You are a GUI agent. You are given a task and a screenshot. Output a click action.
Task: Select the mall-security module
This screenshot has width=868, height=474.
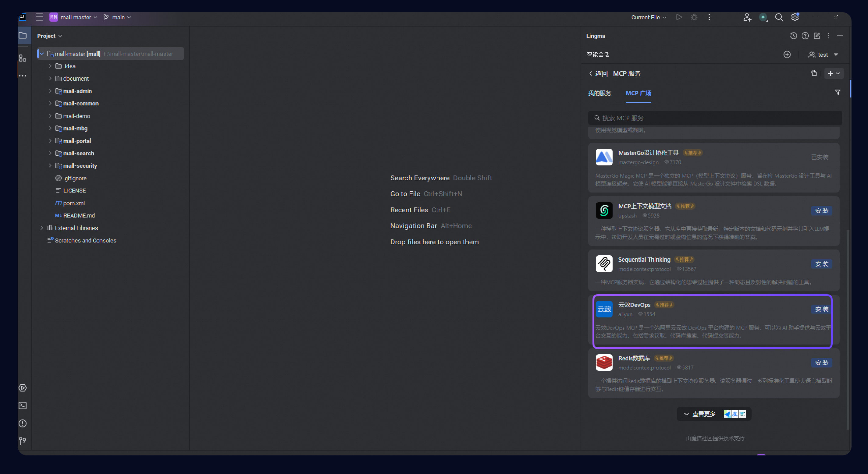(80, 166)
